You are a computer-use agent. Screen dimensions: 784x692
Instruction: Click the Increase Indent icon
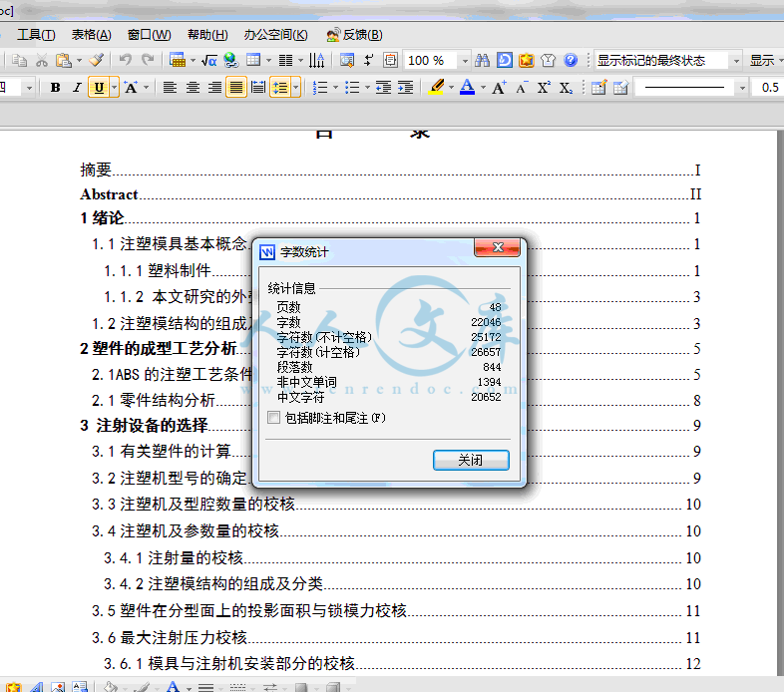406,88
